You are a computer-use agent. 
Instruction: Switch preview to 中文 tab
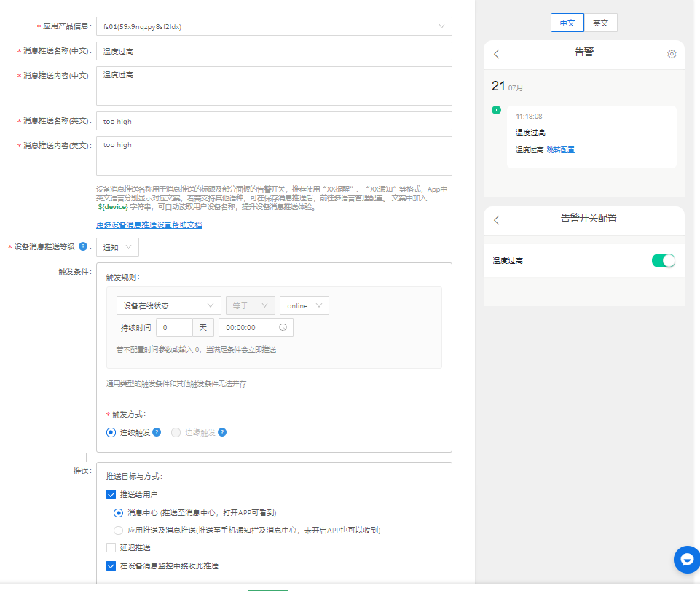click(567, 23)
